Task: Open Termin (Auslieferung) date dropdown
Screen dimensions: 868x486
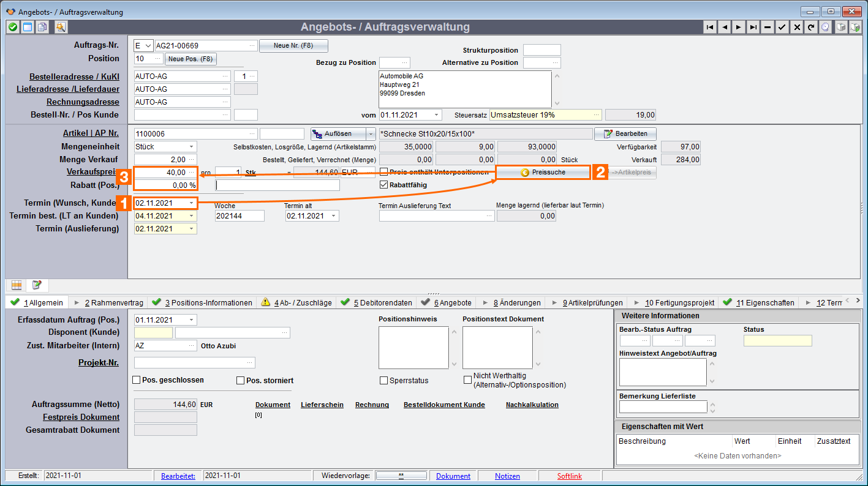Action: click(192, 228)
